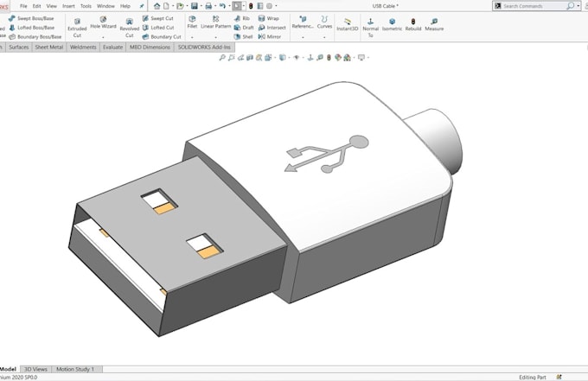This screenshot has height=381, width=588.
Task: Apply the Fillet feature
Action: (192, 22)
